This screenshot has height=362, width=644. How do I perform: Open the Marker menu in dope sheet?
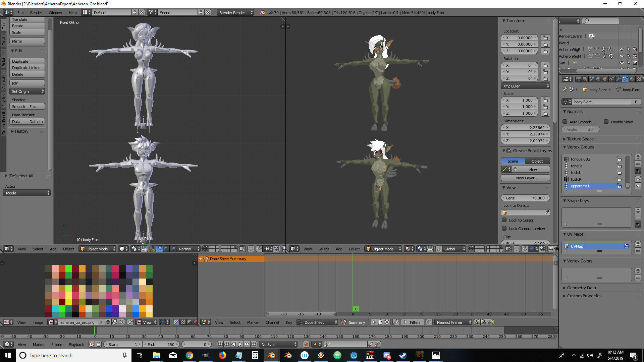click(253, 322)
